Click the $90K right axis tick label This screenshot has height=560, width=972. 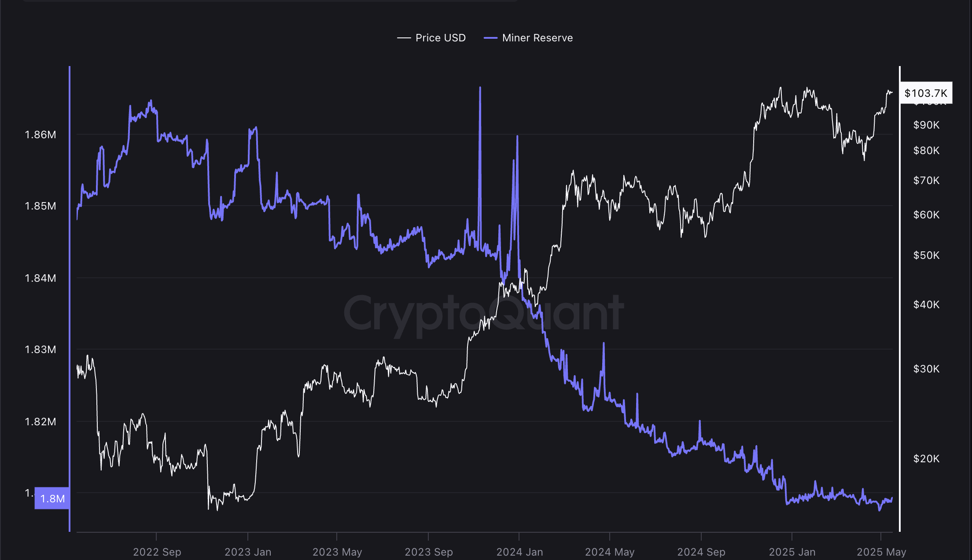(x=927, y=125)
